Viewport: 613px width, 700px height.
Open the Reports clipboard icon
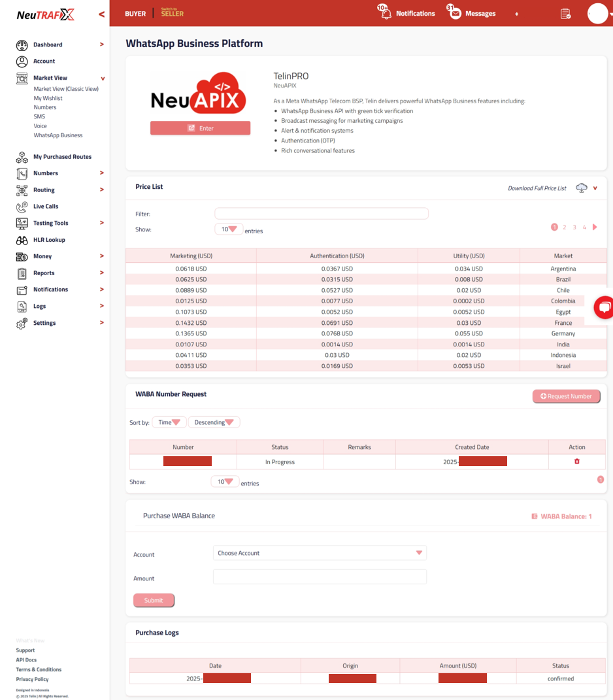22,273
